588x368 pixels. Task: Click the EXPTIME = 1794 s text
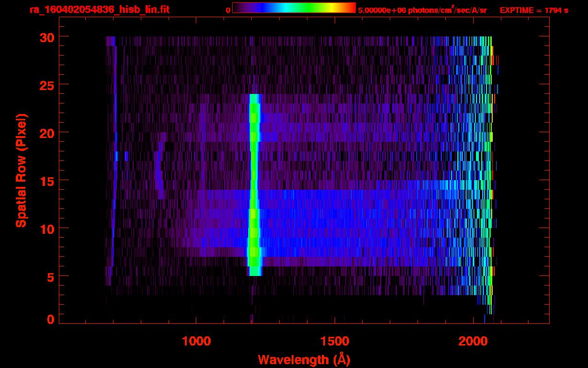(534, 10)
